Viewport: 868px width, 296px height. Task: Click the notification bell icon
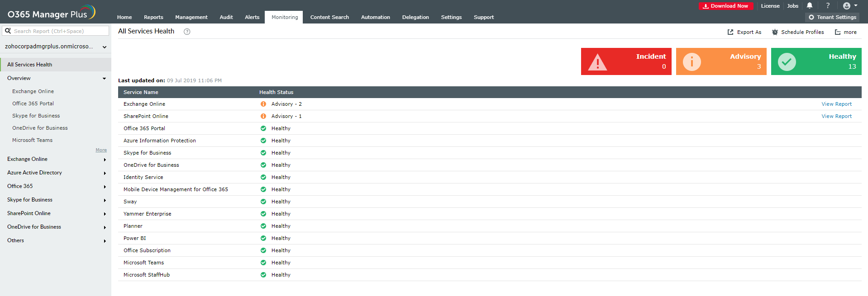[x=810, y=5]
